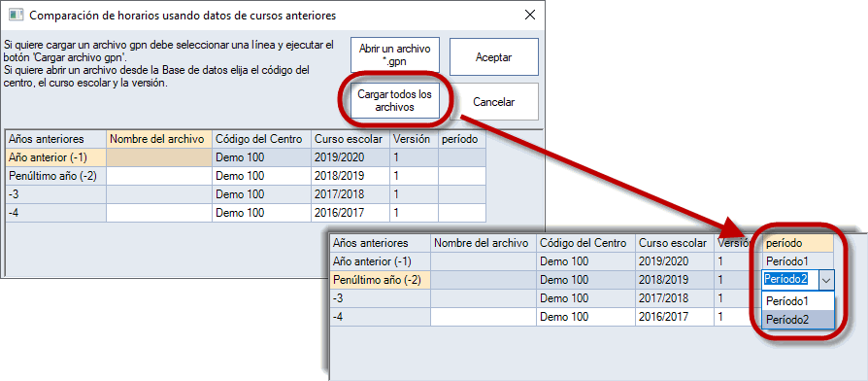Click 2016/2017 cell in top table
This screenshot has width=868, height=381.
(351, 213)
